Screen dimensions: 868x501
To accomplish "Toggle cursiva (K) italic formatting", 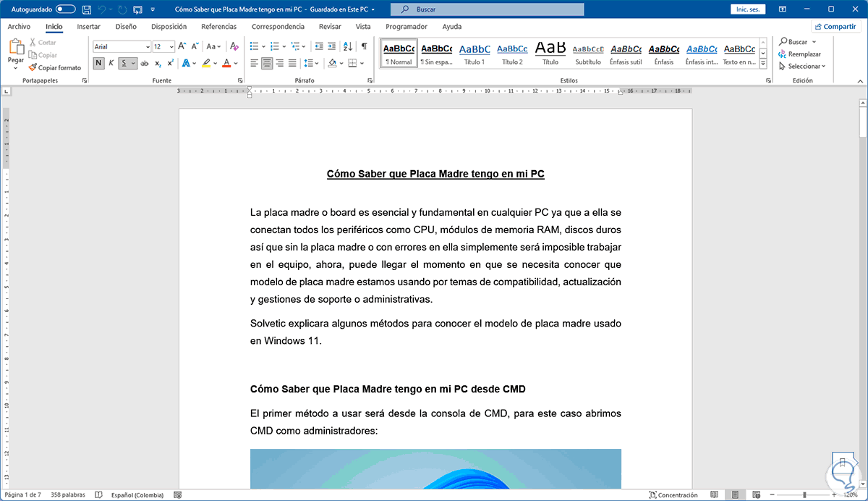I will coord(111,64).
